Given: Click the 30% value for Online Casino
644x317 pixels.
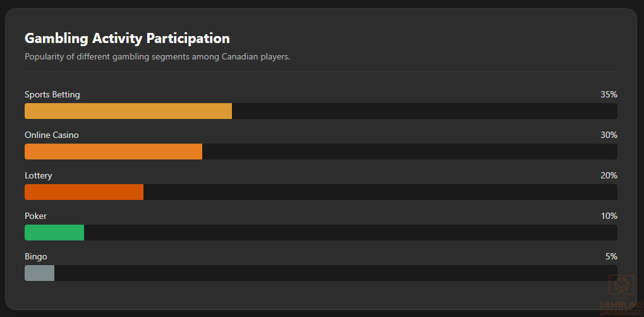Looking at the screenshot, I should tap(609, 135).
